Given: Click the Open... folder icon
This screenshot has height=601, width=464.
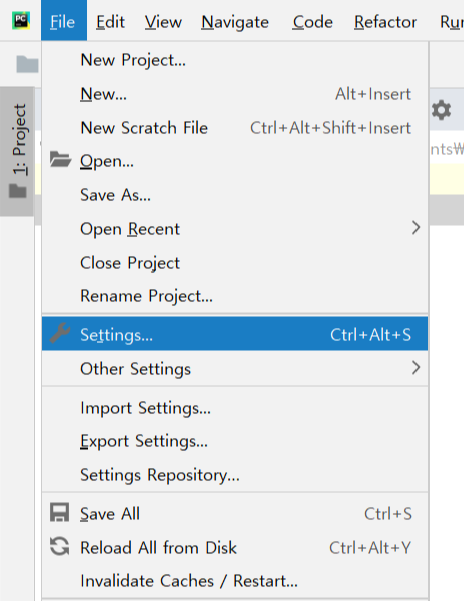Looking at the screenshot, I should pyautogui.click(x=60, y=159).
